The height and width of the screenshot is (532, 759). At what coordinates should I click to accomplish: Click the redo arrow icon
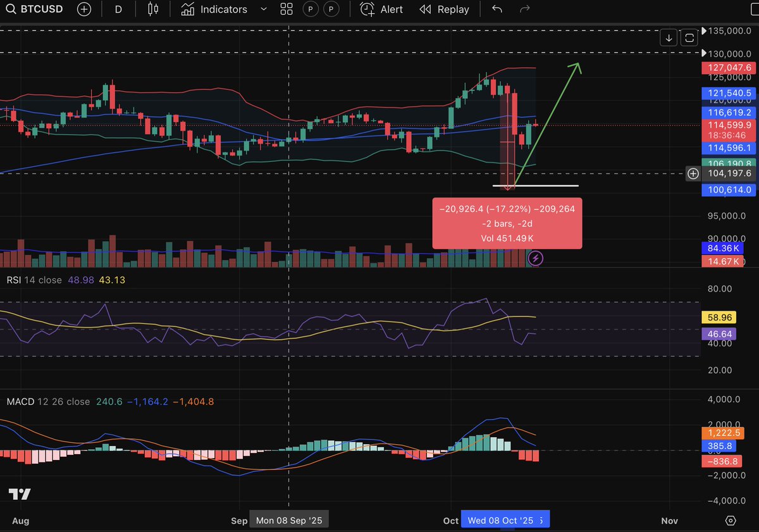(522, 9)
